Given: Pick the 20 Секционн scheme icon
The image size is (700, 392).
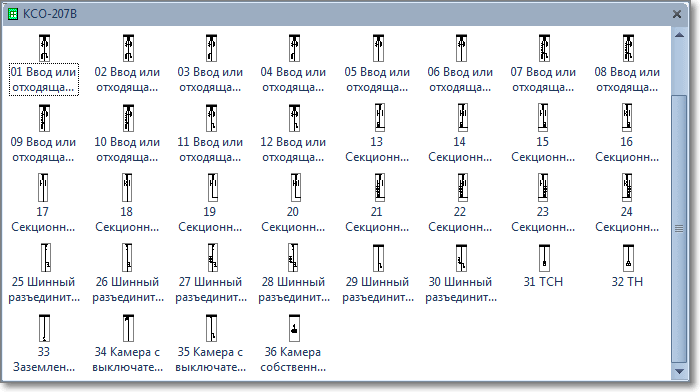Looking at the screenshot, I should (296, 188).
